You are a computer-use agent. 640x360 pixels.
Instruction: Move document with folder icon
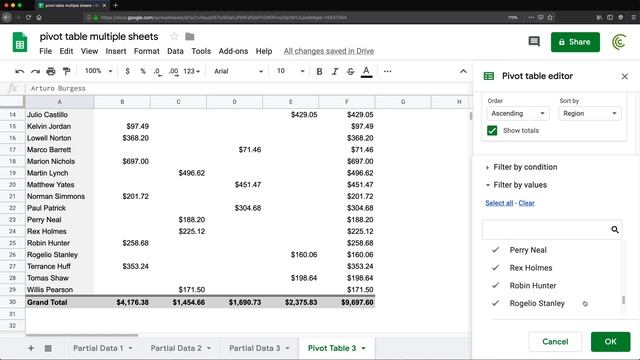(190, 37)
